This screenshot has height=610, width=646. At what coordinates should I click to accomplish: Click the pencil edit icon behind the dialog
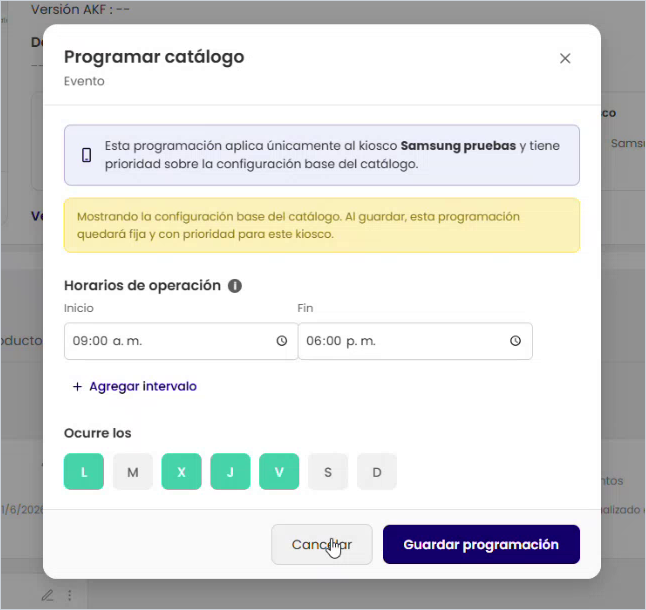[x=48, y=595]
